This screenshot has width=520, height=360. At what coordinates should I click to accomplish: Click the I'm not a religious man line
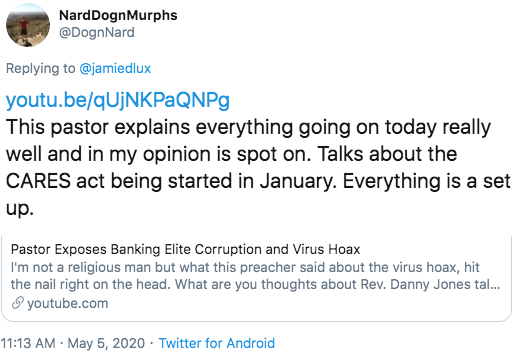click(x=245, y=267)
